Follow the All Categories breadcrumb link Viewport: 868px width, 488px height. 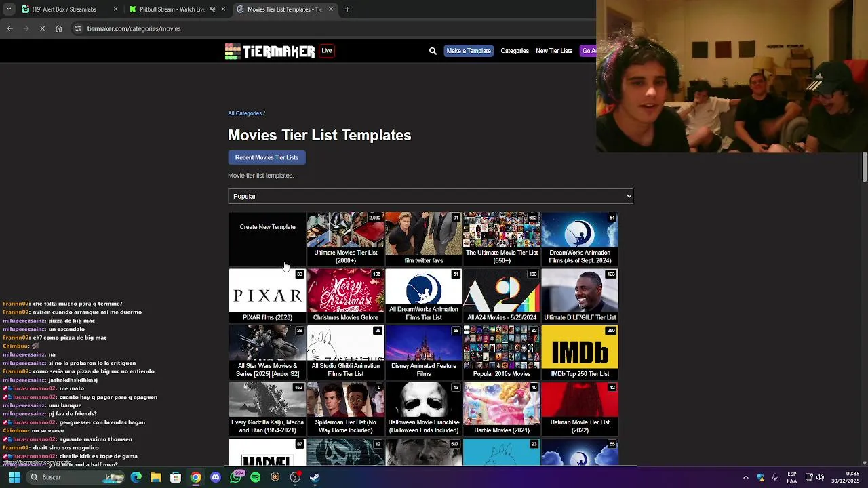point(245,113)
